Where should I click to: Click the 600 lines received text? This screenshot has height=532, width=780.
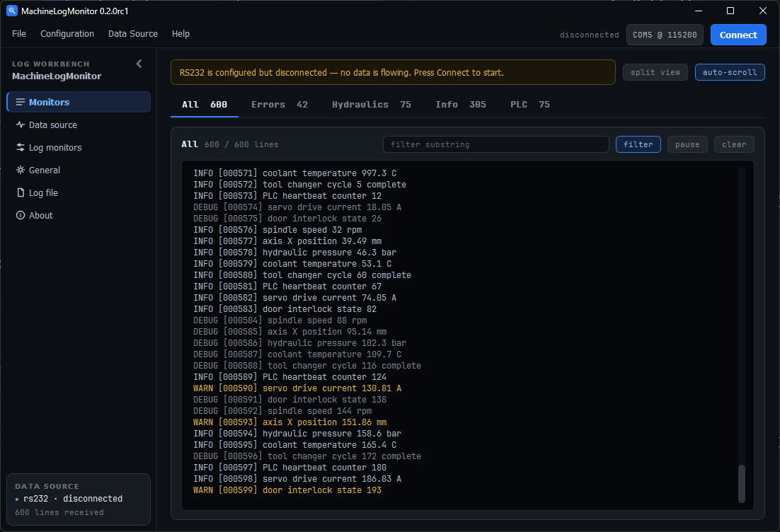tap(59, 512)
